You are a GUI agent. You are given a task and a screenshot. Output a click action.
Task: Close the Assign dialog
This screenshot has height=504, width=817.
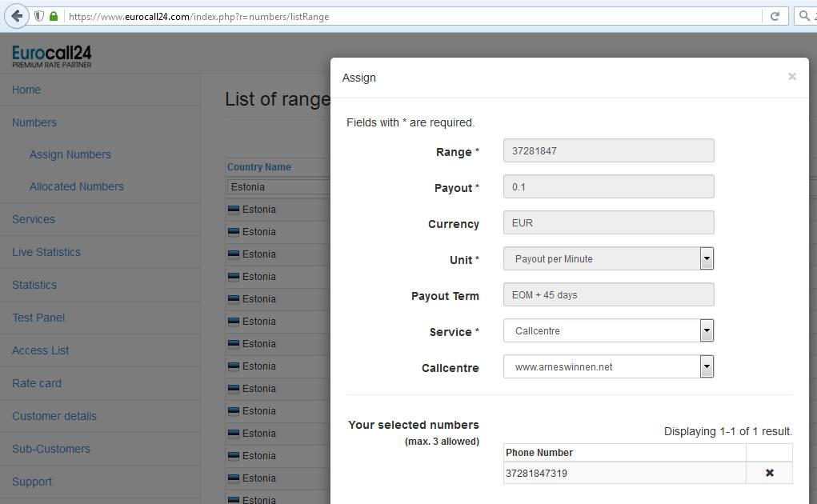coord(791,77)
